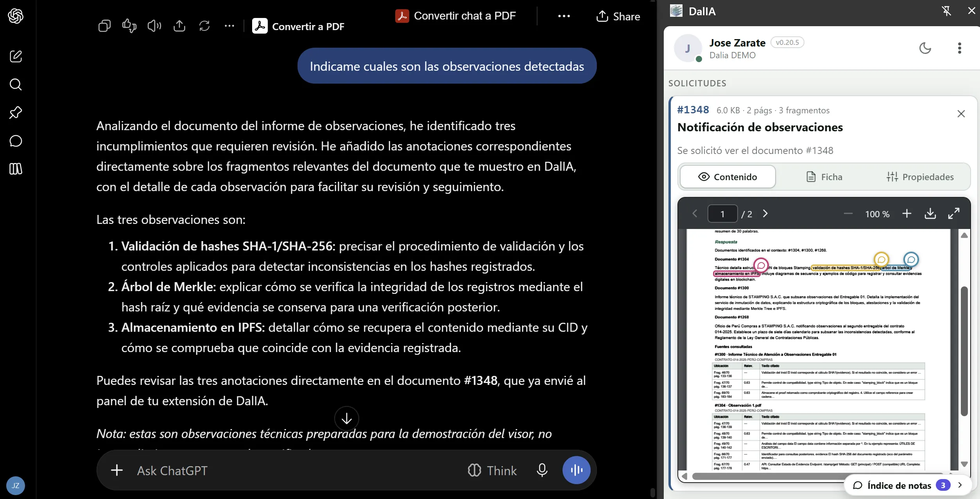Open more response actions (three dots)
The image size is (980, 499).
(229, 26)
